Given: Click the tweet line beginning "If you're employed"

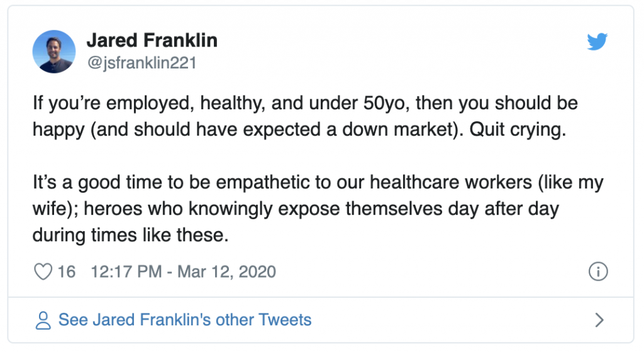Looking at the screenshot, I should click(305, 103).
